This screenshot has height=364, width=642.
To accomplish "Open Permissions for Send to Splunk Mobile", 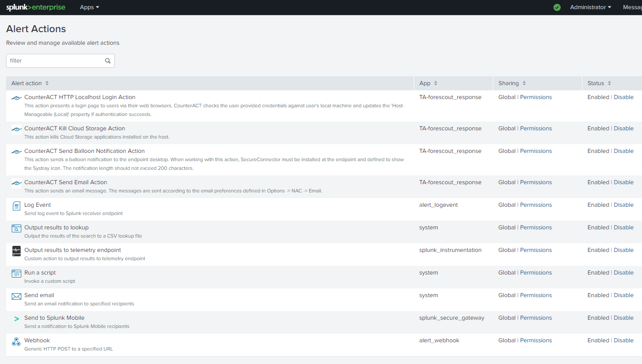I will coord(536,318).
